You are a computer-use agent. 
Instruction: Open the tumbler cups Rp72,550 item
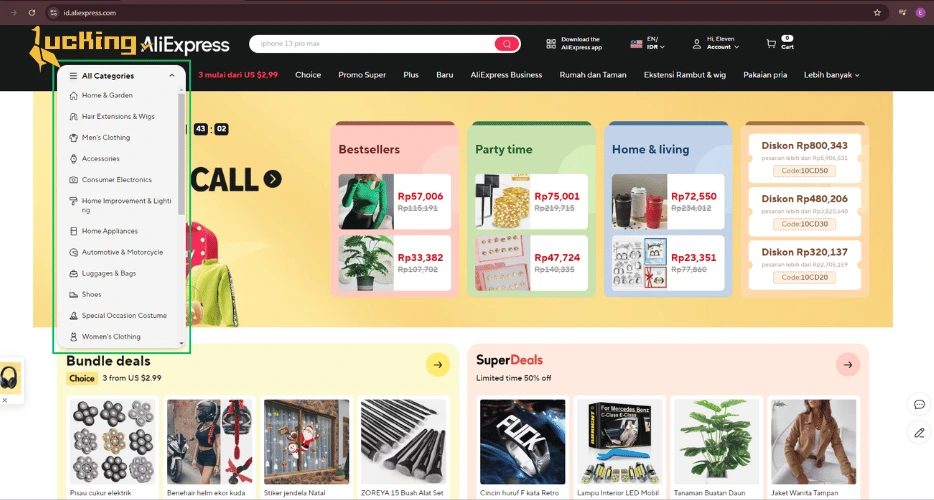pyautogui.click(x=668, y=201)
